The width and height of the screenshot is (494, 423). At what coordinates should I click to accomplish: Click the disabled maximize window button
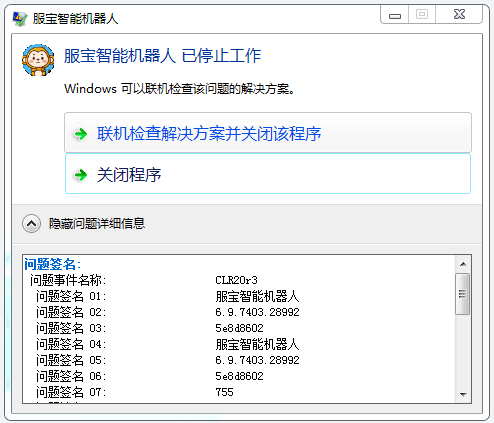point(422,15)
